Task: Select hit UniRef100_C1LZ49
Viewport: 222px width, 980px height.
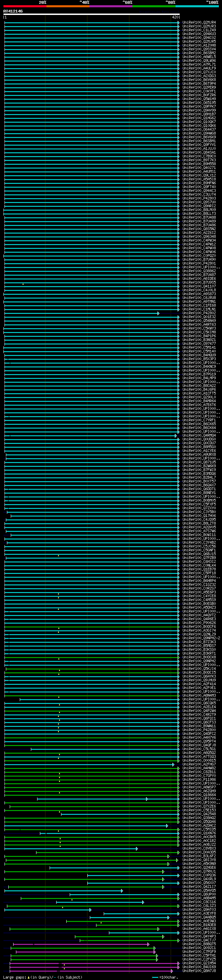Action: pos(199,30)
